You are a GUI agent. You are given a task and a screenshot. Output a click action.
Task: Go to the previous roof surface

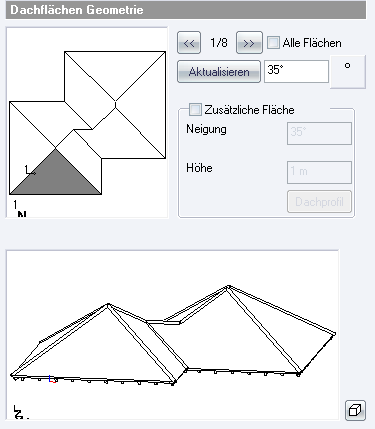(189, 43)
